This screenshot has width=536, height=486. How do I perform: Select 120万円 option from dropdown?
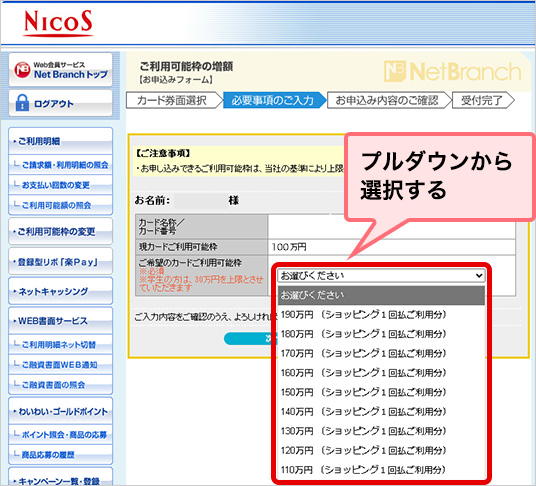381,450
